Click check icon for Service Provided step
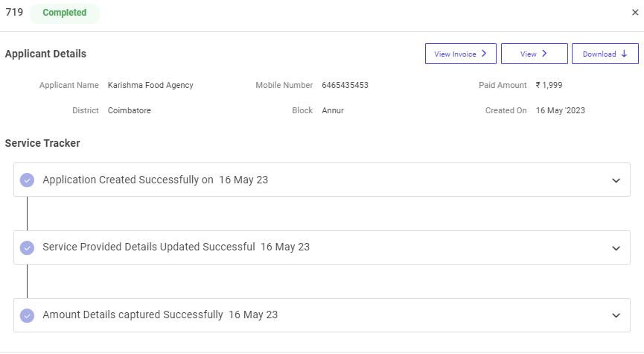644x354 pixels. (28, 248)
